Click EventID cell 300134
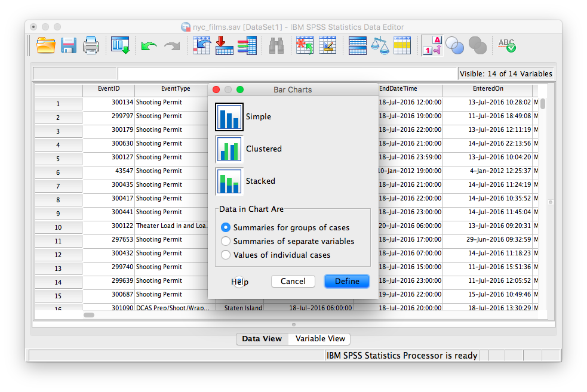This screenshot has width=587, height=392. tap(109, 103)
